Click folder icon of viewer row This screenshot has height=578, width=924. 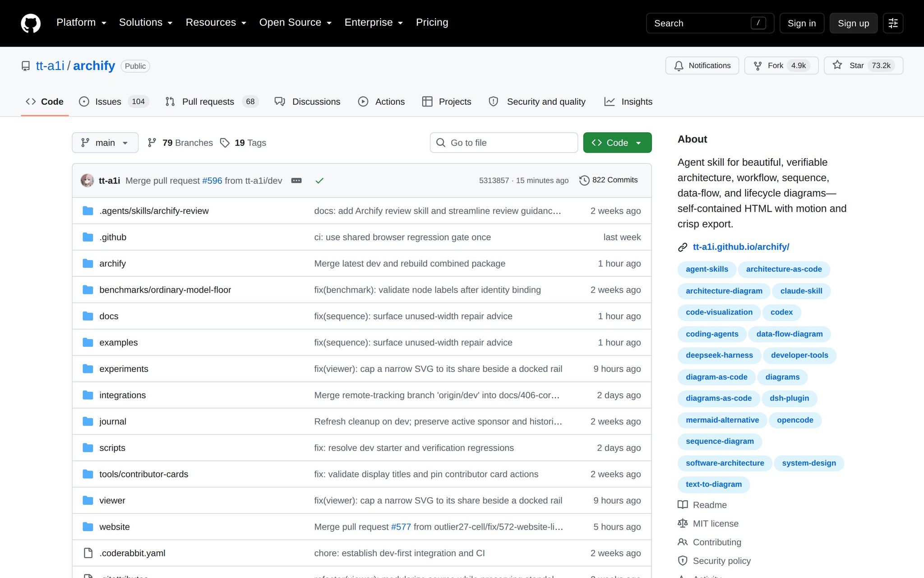click(x=88, y=500)
